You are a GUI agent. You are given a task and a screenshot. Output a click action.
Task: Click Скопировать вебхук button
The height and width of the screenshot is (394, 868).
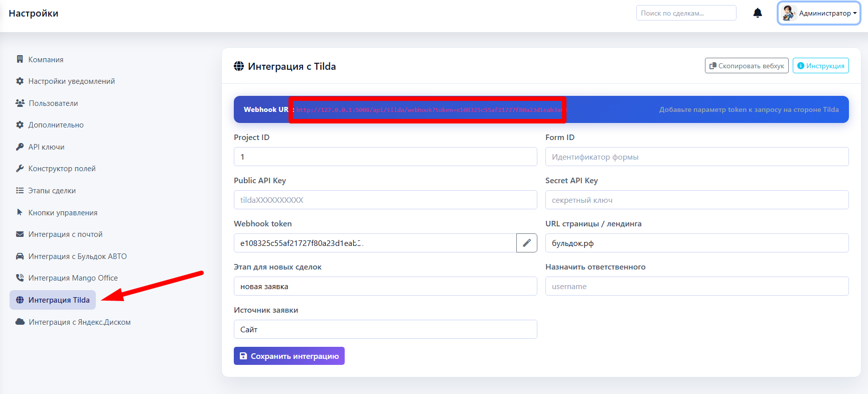746,66
